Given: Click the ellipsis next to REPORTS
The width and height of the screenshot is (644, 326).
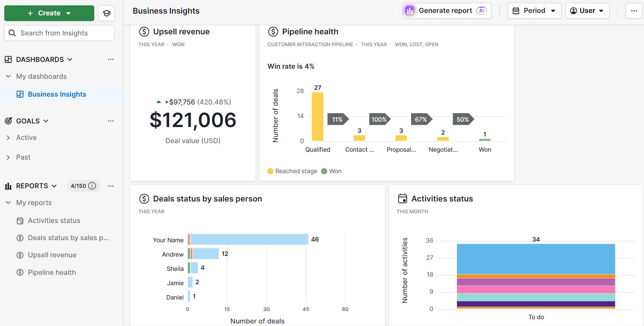Looking at the screenshot, I should (111, 186).
